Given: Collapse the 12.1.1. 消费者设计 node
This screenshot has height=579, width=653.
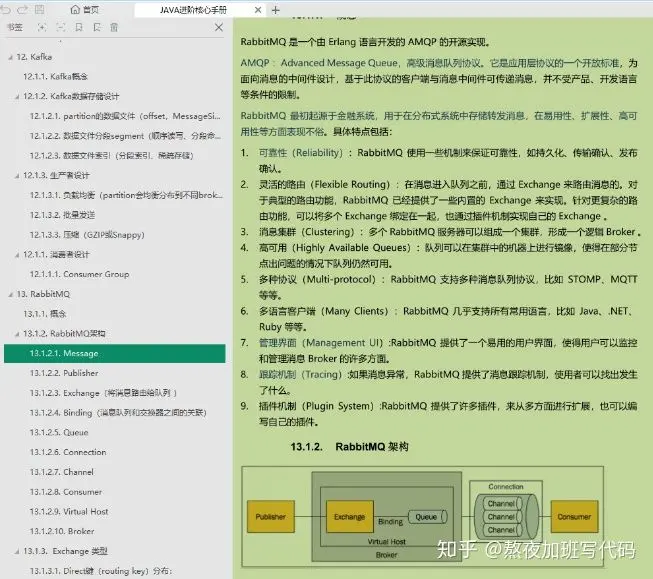Looking at the screenshot, I should (17, 255).
